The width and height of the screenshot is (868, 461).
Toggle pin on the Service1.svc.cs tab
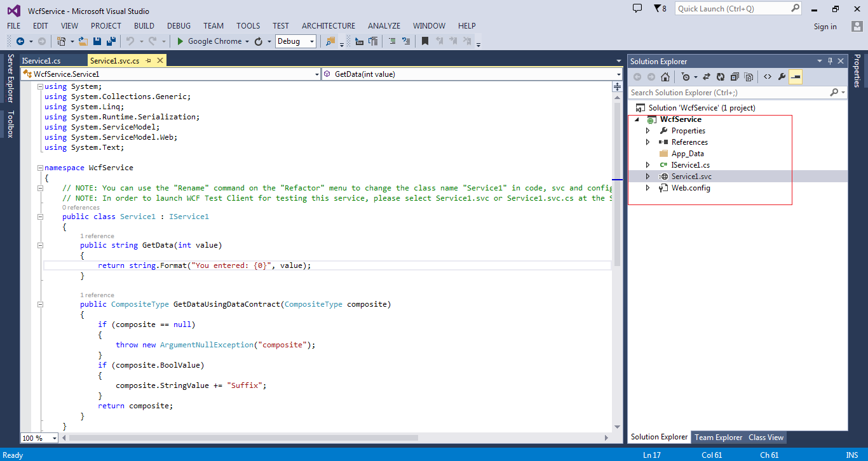point(148,60)
